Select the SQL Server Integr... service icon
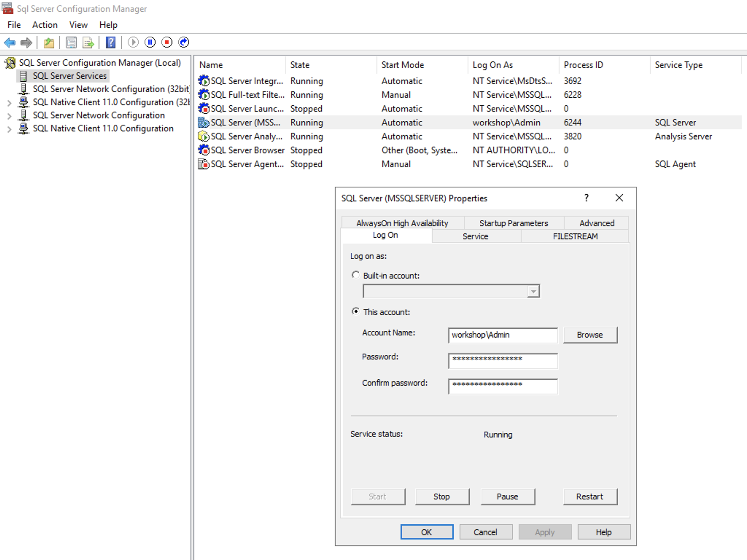This screenshot has height=560, width=747. (204, 81)
